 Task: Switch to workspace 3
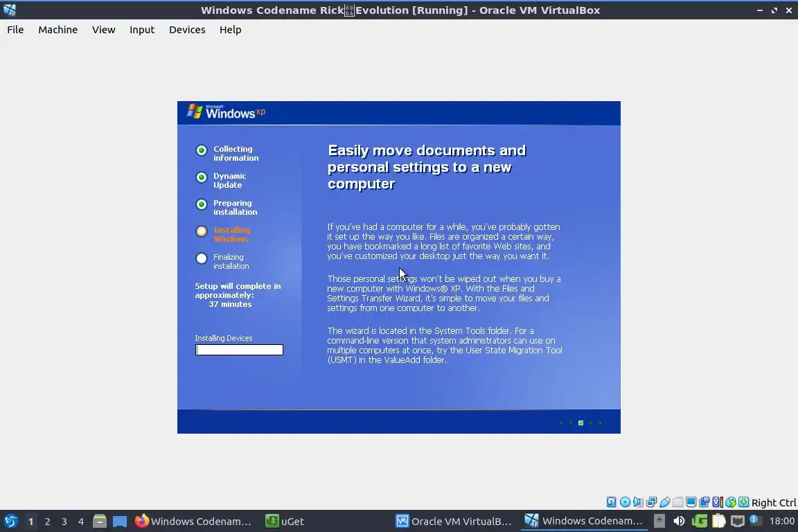(x=64, y=522)
